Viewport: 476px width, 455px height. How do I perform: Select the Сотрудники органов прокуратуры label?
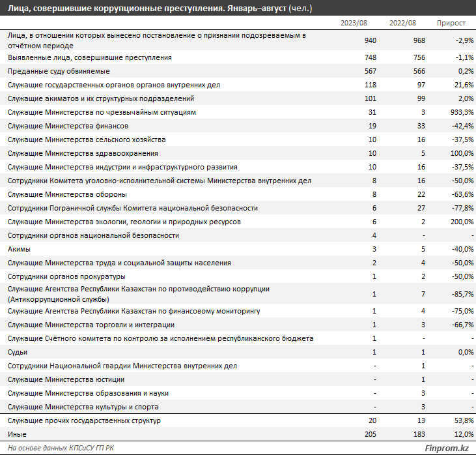tap(66, 276)
